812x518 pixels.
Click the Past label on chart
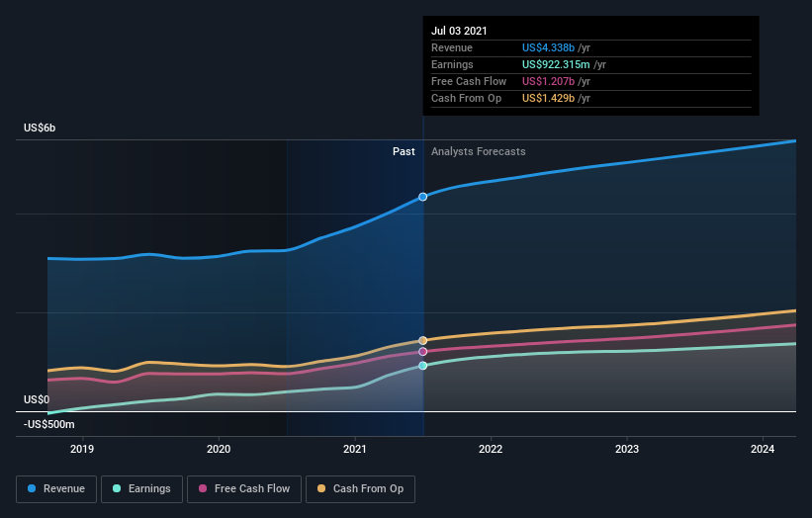coord(404,151)
